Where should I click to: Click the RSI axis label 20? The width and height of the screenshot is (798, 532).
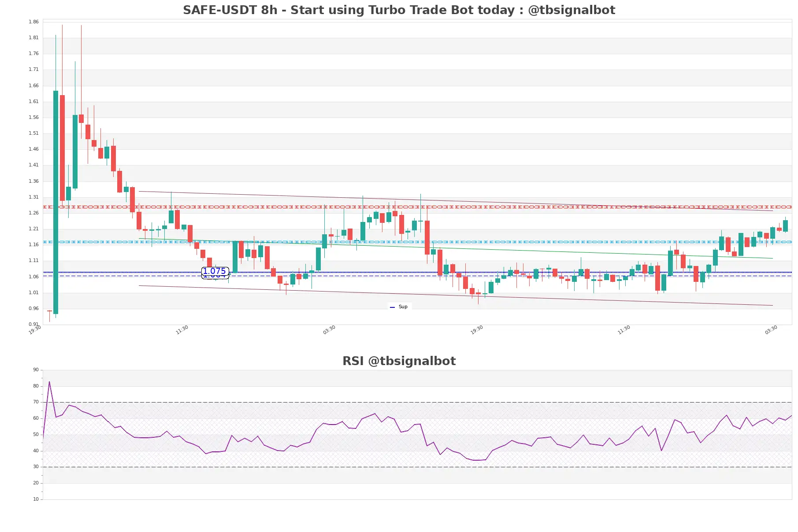click(36, 483)
